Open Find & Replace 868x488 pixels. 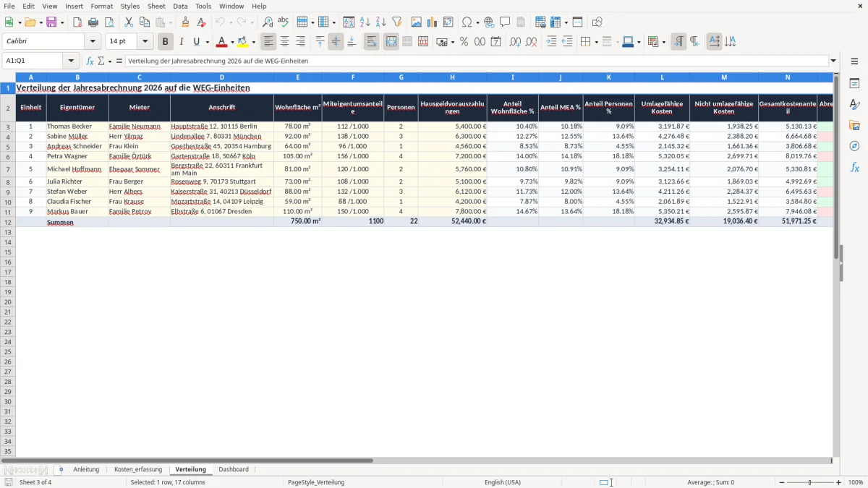(x=268, y=22)
